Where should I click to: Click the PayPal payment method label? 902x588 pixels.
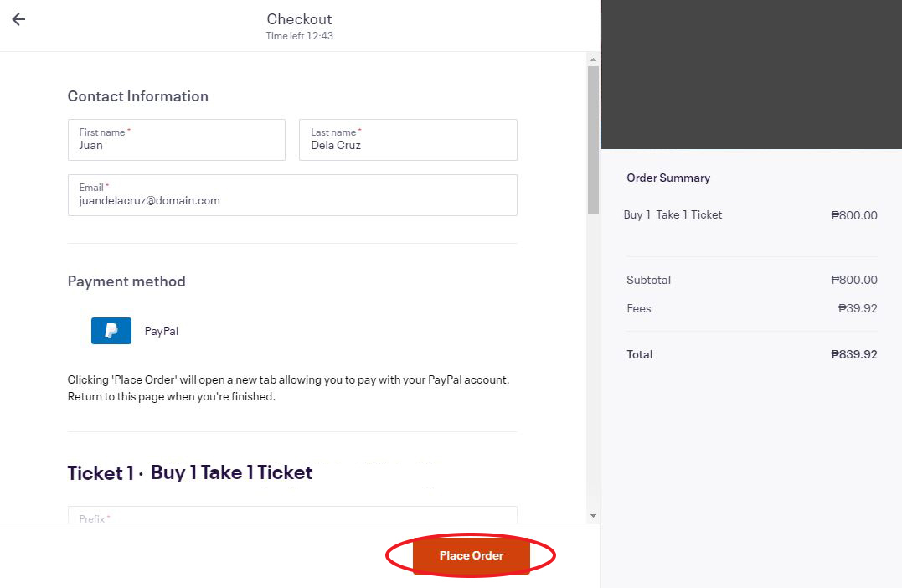161,331
